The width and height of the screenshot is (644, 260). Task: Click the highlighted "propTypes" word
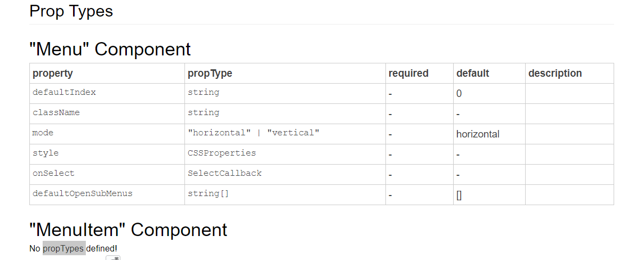64,248
